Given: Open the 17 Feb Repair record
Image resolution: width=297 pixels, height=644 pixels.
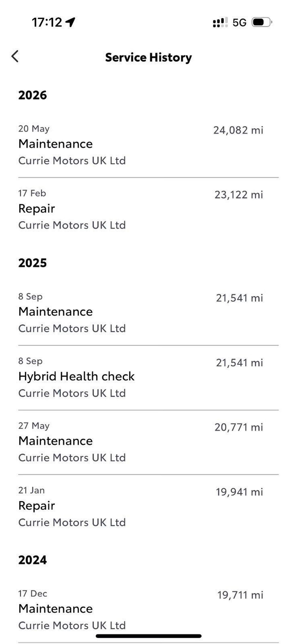Looking at the screenshot, I should 148,210.
